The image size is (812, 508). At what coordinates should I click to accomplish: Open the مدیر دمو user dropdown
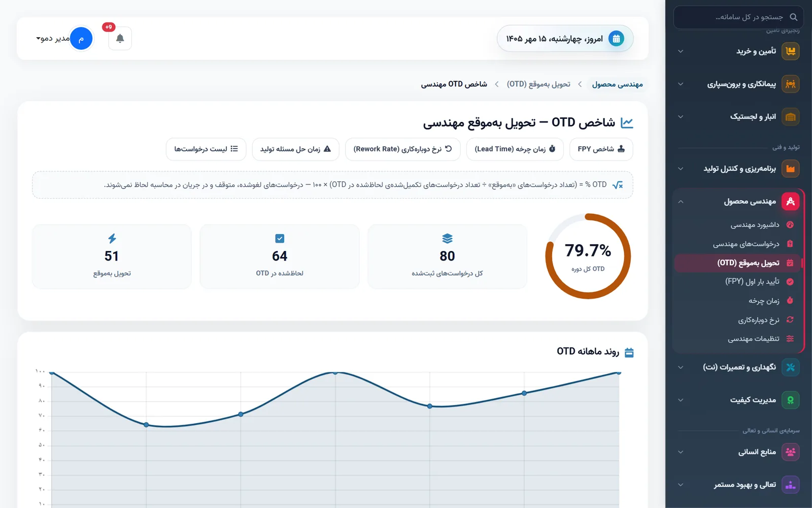(53, 39)
